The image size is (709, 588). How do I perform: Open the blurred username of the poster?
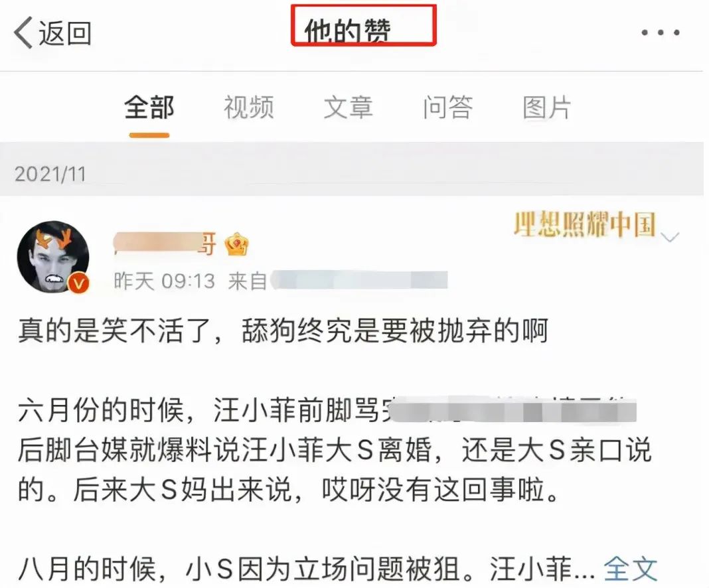click(165, 244)
